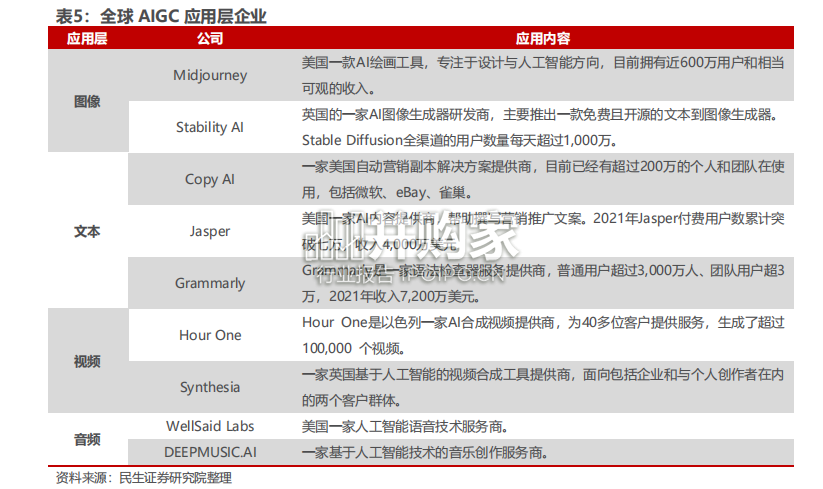Click the Copy AI company cell
Screen dimensions: 823x489
[210, 179]
